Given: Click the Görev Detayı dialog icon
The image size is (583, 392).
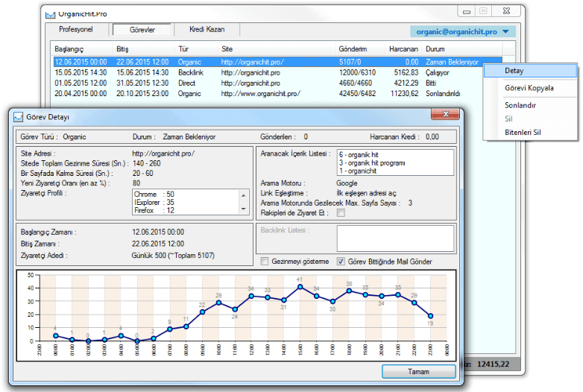Looking at the screenshot, I should point(18,117).
